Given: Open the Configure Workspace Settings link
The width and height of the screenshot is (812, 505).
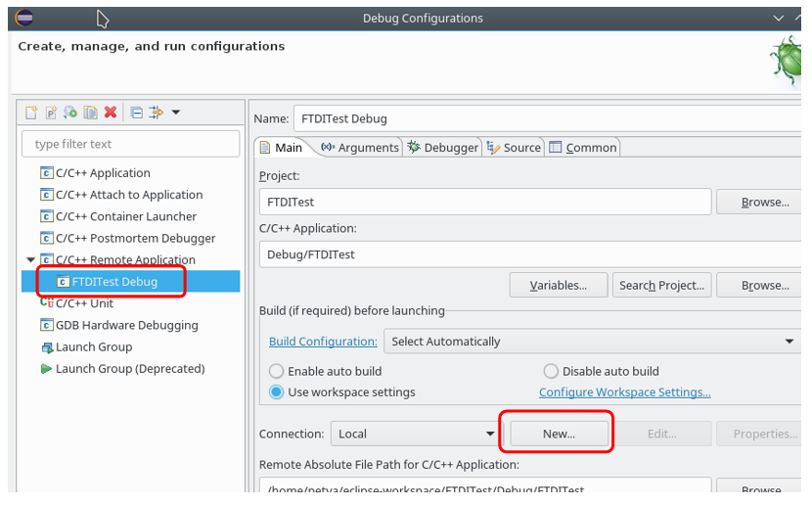Looking at the screenshot, I should pos(624,392).
